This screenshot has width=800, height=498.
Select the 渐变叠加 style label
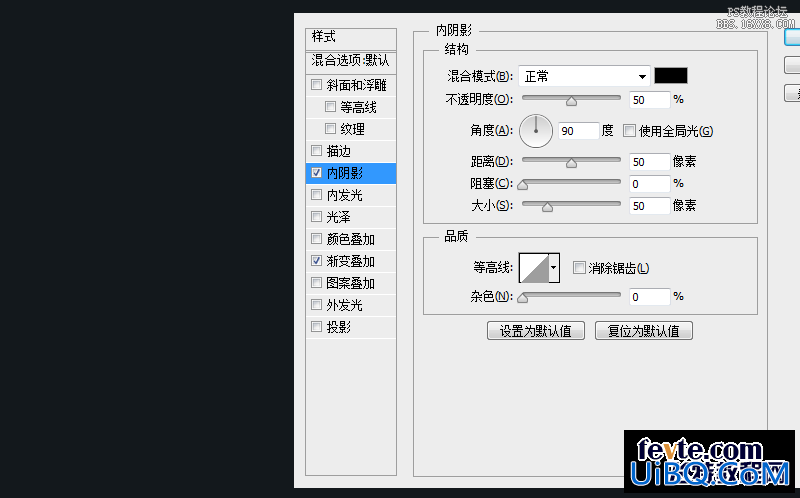click(351, 261)
